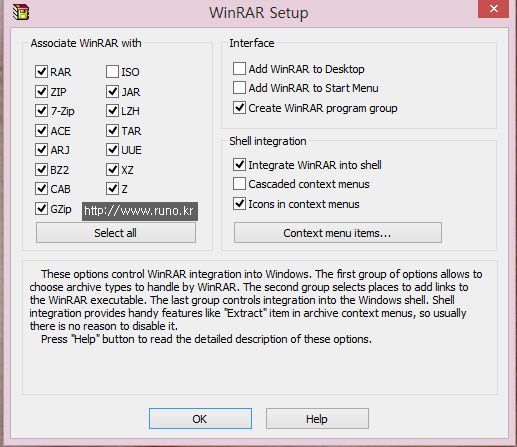The width and height of the screenshot is (517, 447).
Task: Uncheck the ZIP association checkbox
Action: [x=41, y=91]
